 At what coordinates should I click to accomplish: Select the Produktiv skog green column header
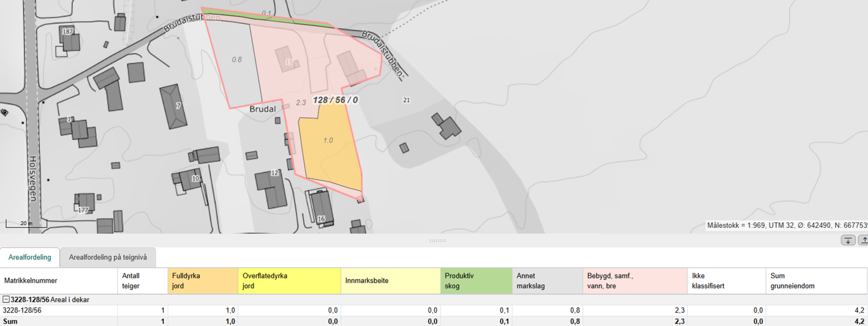pos(476,280)
